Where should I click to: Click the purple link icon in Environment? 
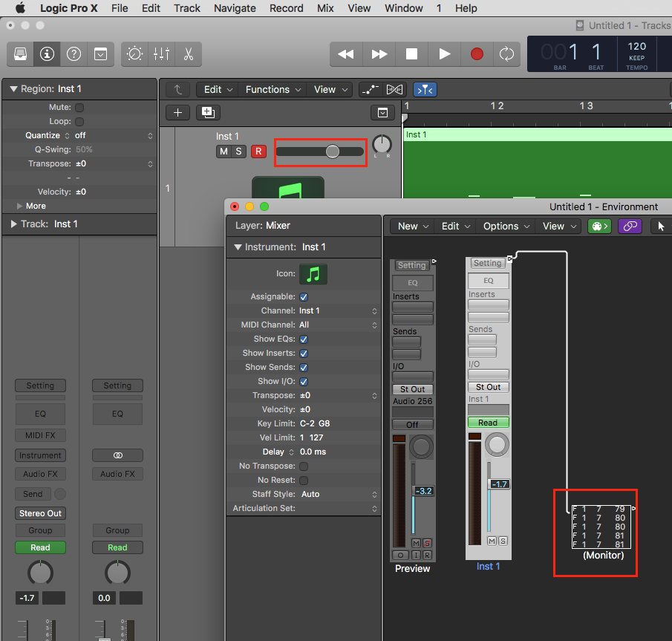(630, 226)
